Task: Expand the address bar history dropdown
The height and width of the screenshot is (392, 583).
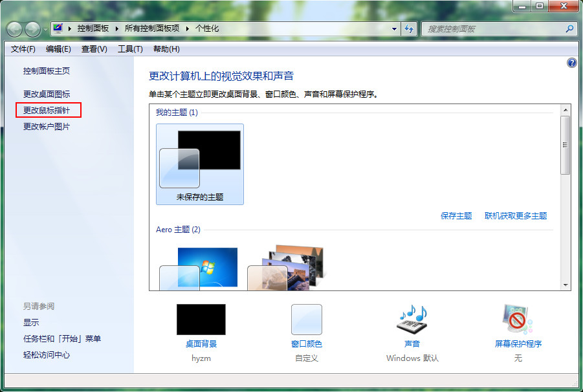Action: (395, 29)
